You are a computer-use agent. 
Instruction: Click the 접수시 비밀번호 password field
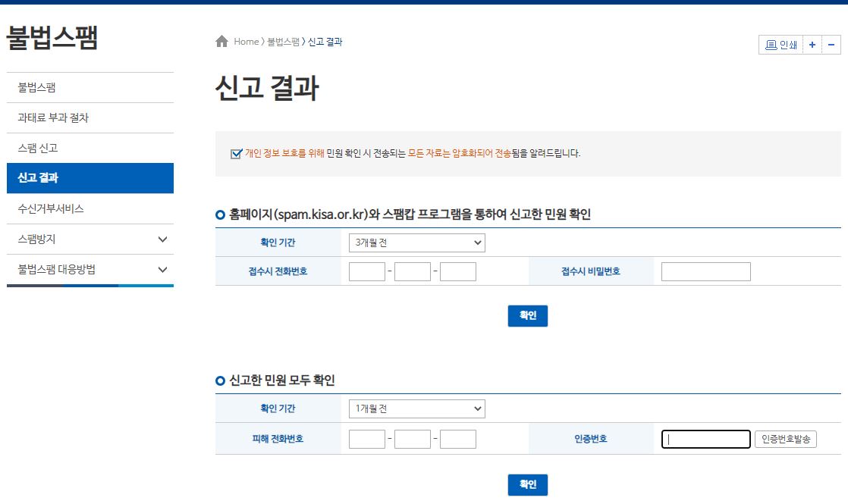click(x=705, y=271)
